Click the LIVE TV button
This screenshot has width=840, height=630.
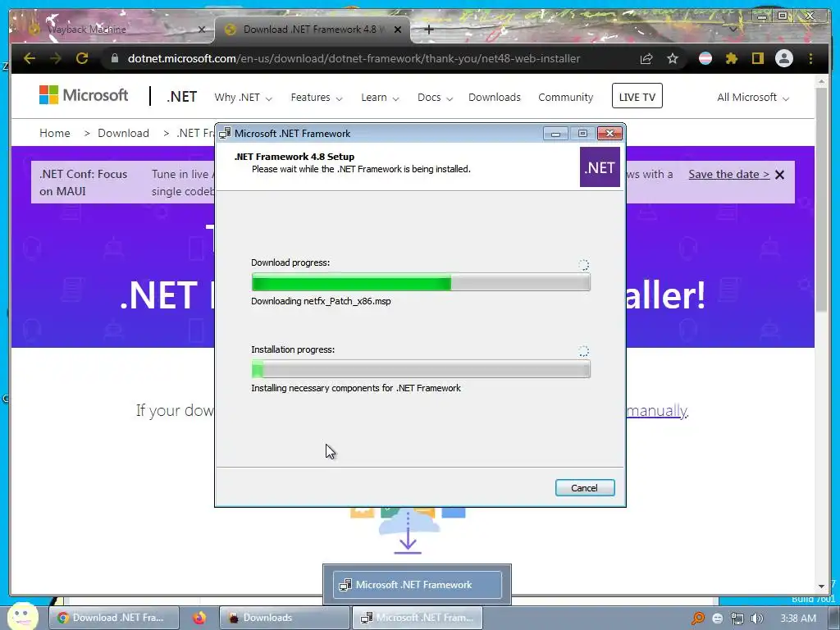(x=637, y=97)
